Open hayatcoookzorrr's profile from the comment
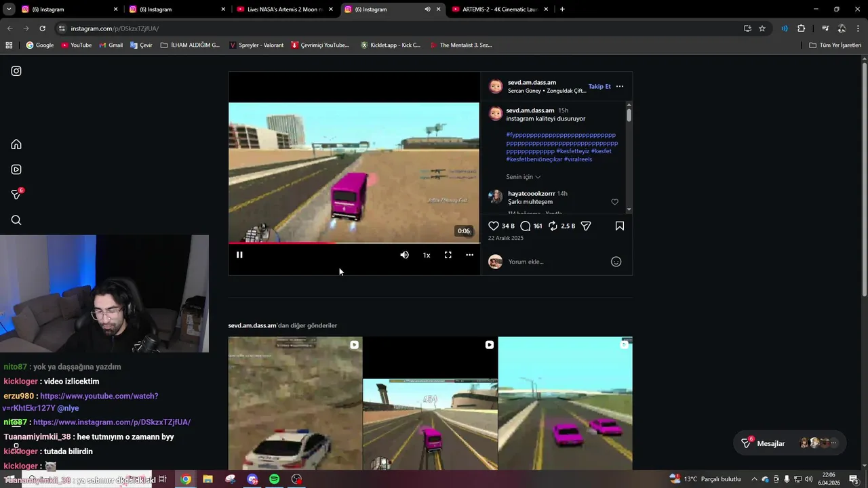 coord(531,194)
